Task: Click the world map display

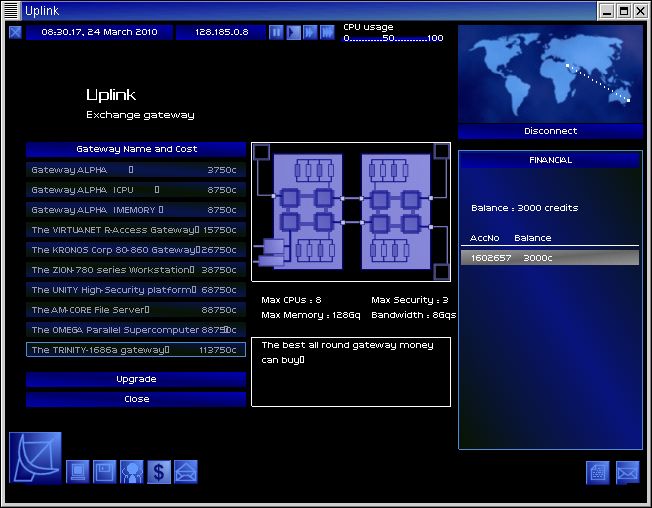Action: (x=550, y=74)
